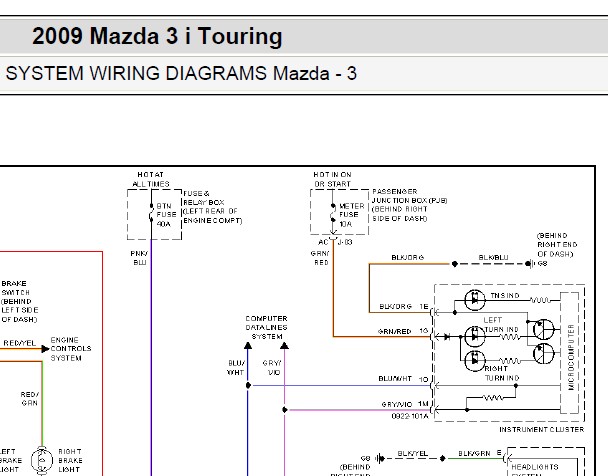Click the TNS IND indicator lamp symbol
The width and height of the screenshot is (608, 476).
[475, 300]
